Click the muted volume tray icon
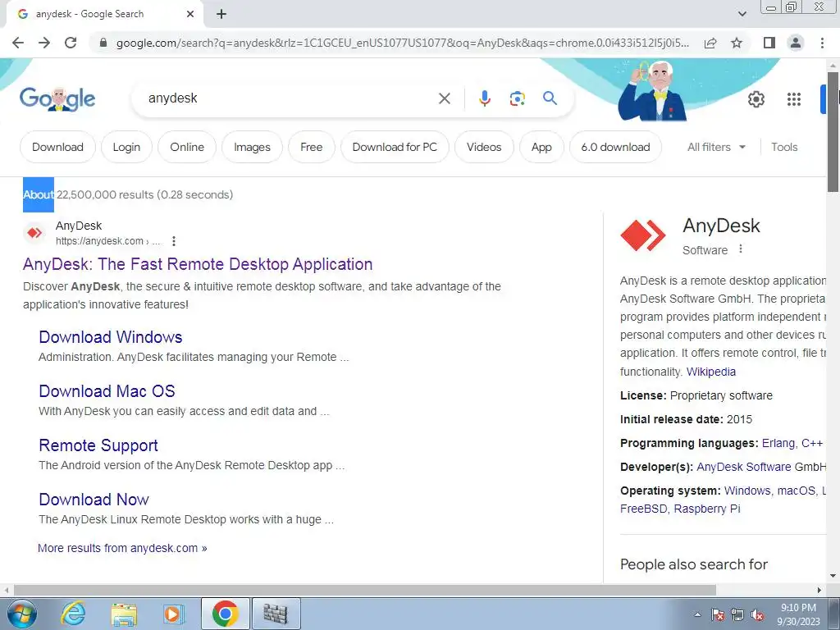 pos(757,614)
